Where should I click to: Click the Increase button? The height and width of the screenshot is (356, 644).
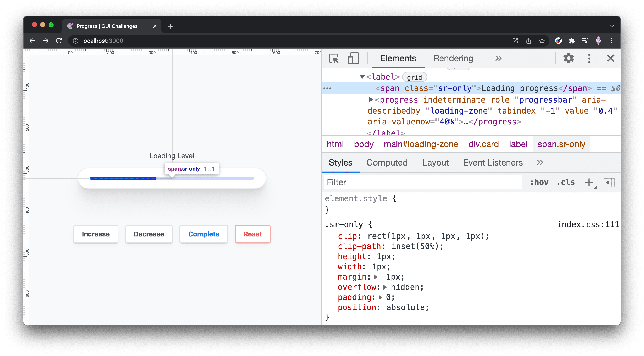pyautogui.click(x=95, y=234)
